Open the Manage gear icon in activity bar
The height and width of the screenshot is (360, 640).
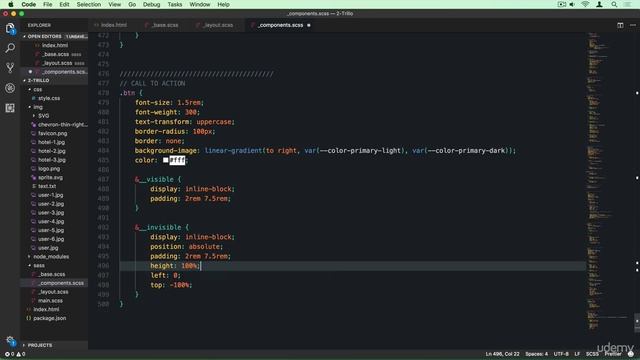(10, 340)
